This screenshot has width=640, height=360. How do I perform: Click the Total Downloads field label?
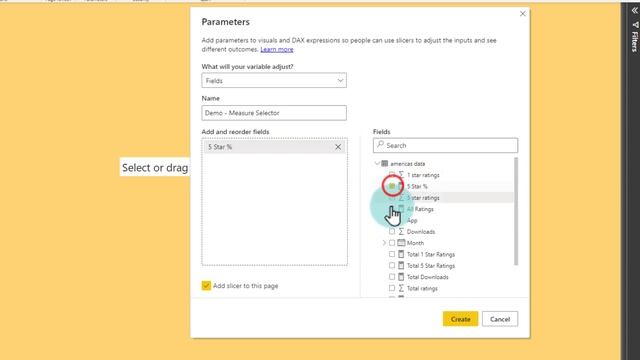click(427, 277)
